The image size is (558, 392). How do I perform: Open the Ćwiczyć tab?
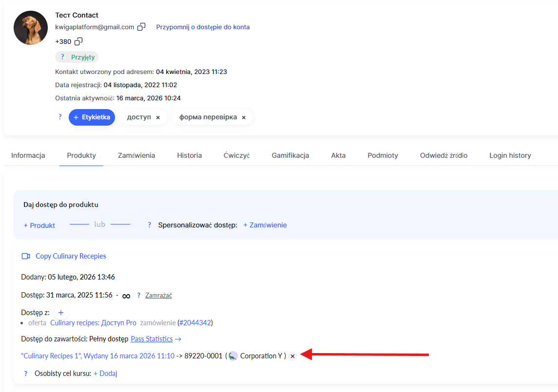(237, 155)
